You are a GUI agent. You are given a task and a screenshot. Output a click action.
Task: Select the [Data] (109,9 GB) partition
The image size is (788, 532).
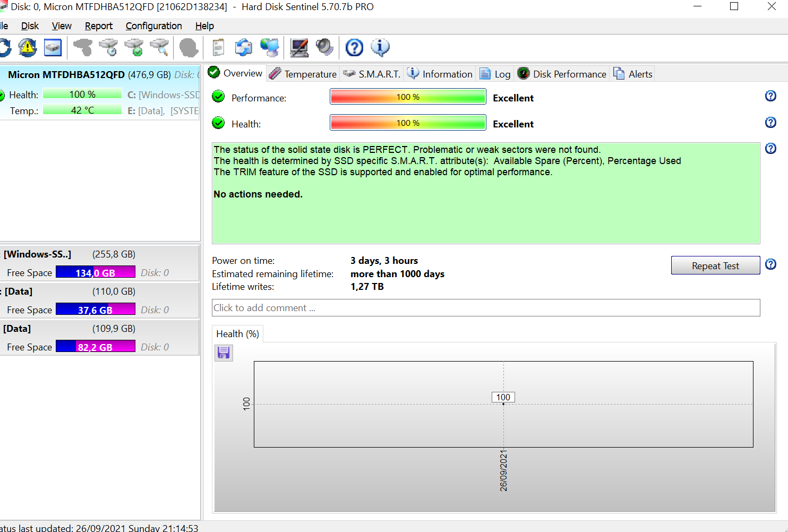click(99, 337)
